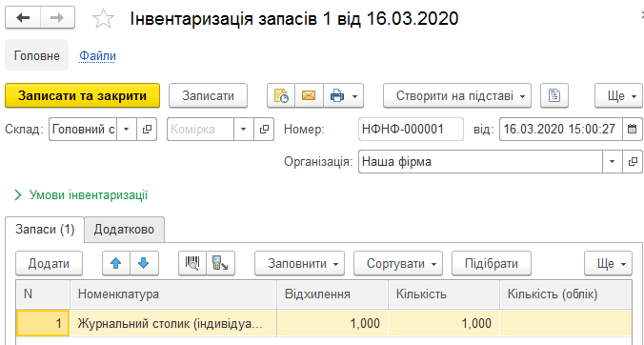Click the Кількість cell in Журнальний столик row
644x345 pixels.
(444, 323)
